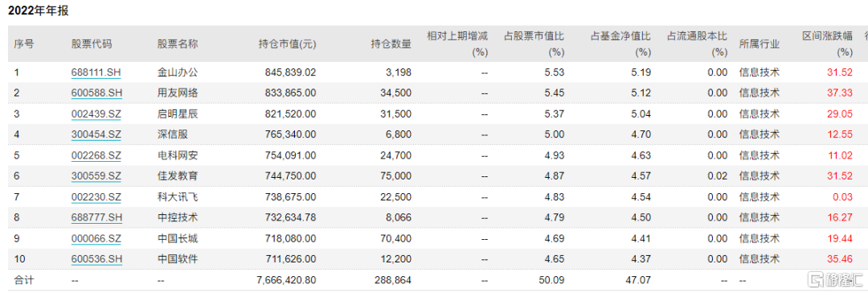
Task: Select the 合计 total row label
Action: pos(24,280)
